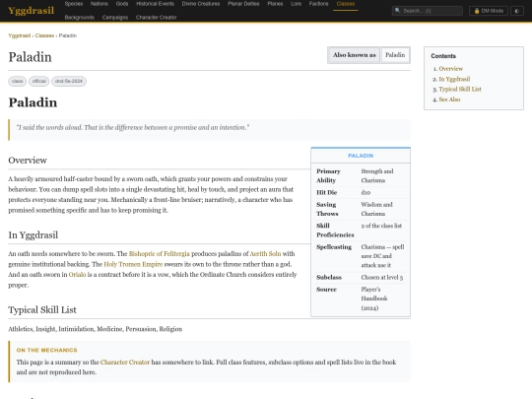
Task: Click the 'class' tag pill
Action: (18, 81)
